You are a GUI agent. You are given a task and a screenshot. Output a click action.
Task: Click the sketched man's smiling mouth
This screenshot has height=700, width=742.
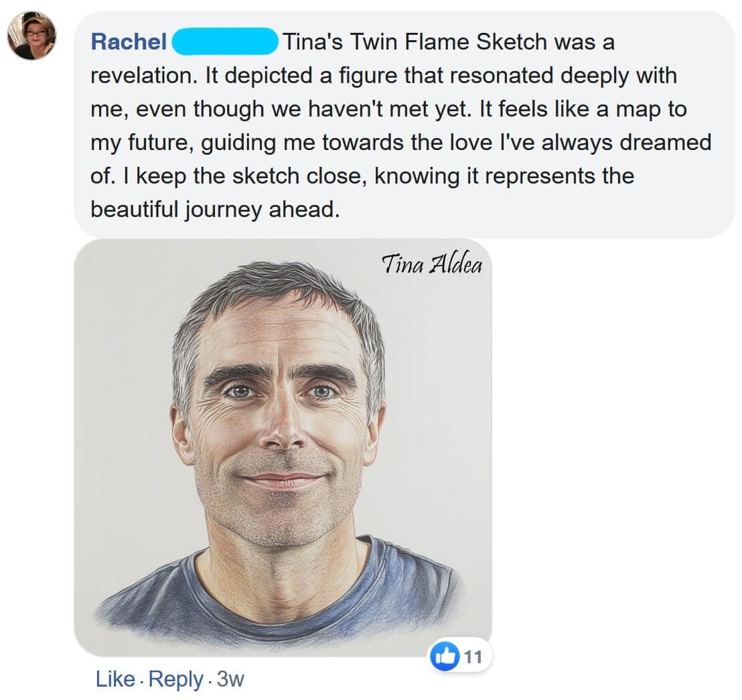(x=282, y=480)
